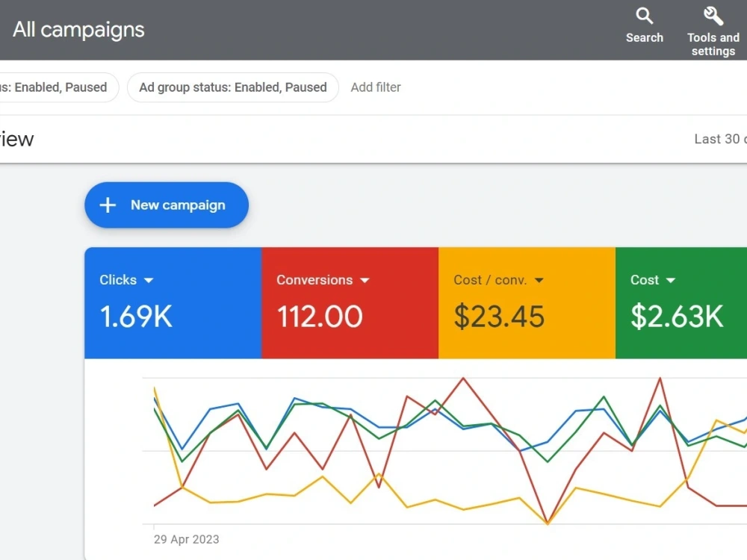Viewport: 747px width, 560px height.
Task: Click the 112.00 conversions value
Action: [320, 317]
